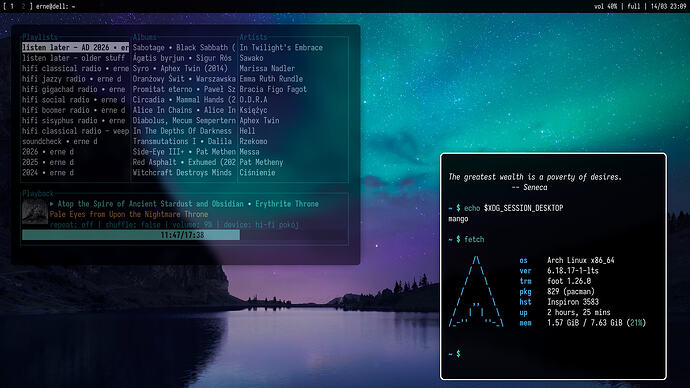Click the battery 'full' status indicator

pyautogui.click(x=634, y=7)
